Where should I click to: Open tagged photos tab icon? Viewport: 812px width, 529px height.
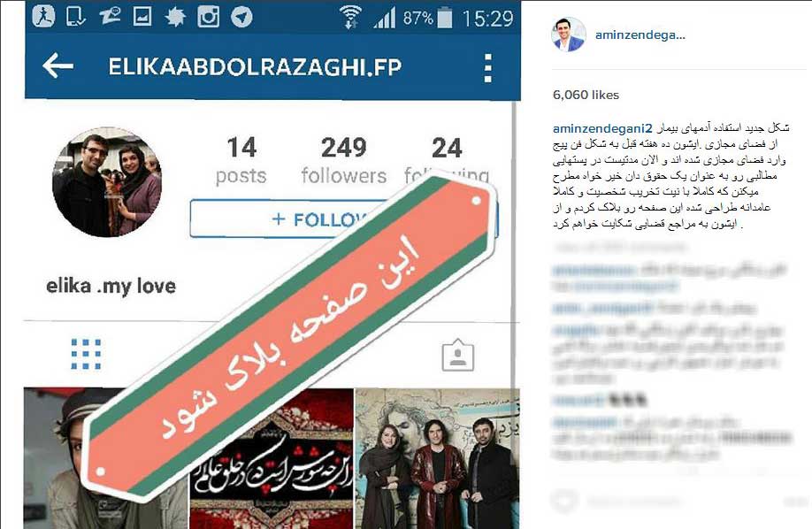[458, 356]
